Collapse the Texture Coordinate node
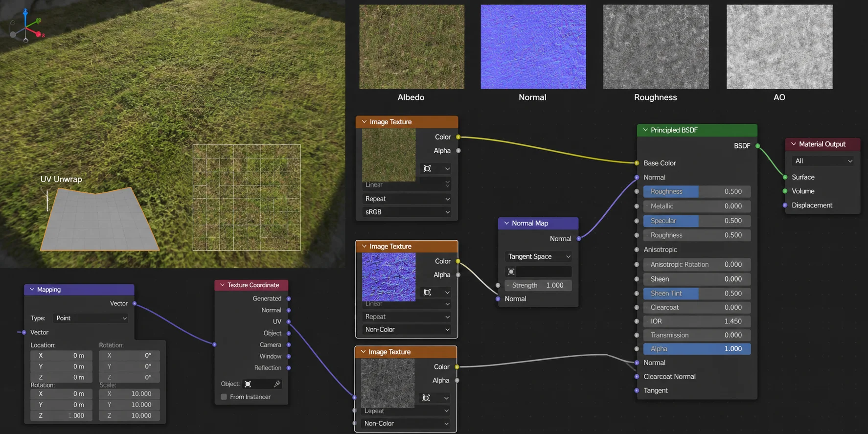Image resolution: width=868 pixels, height=434 pixels. (223, 285)
